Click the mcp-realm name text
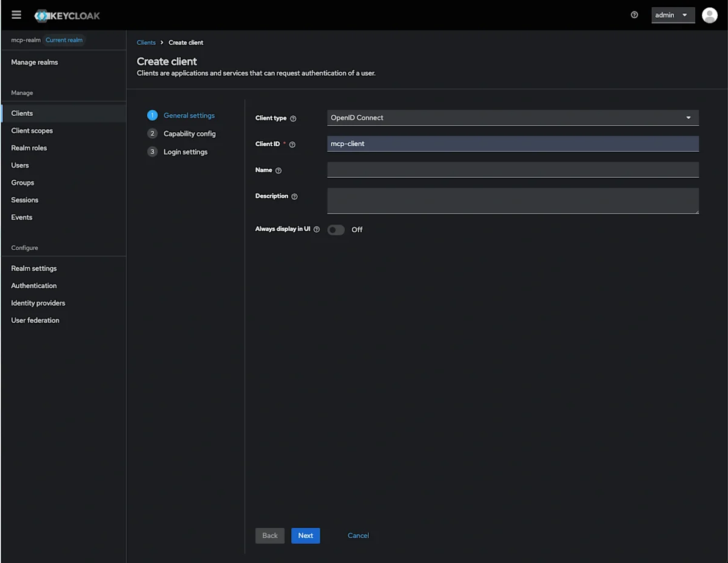The image size is (728, 563). click(x=26, y=40)
